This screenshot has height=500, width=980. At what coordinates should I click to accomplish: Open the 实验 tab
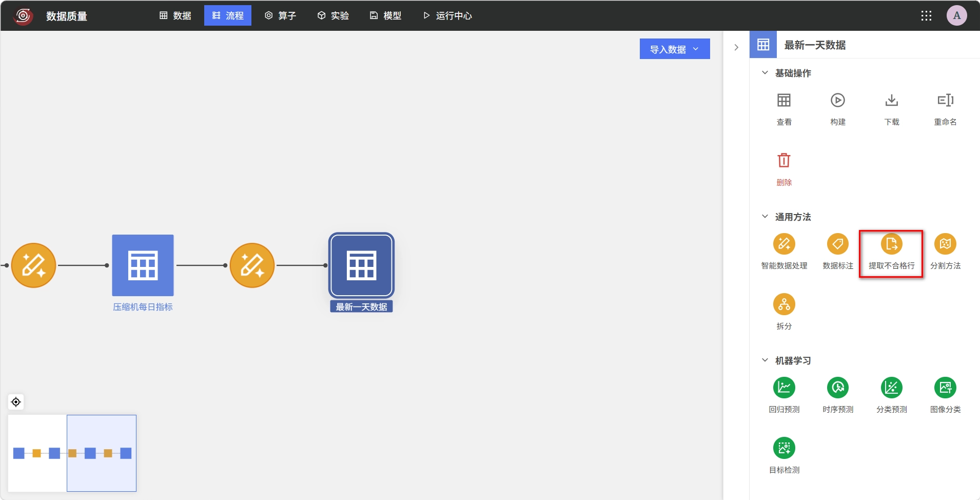pyautogui.click(x=333, y=16)
